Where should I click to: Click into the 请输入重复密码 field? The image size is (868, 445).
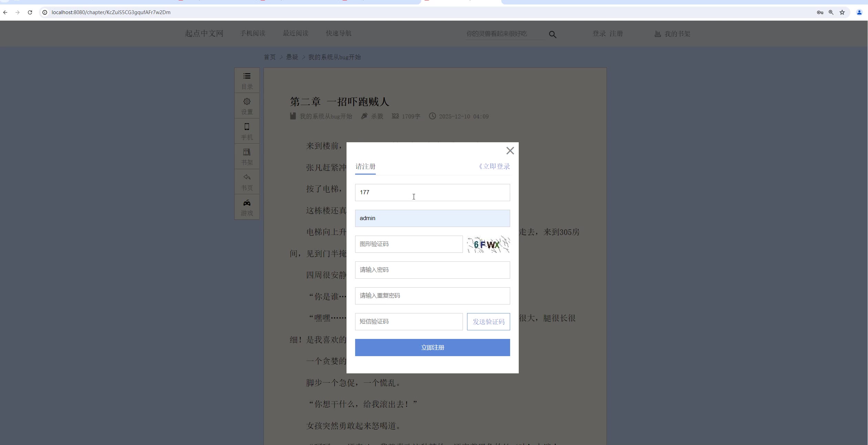pyautogui.click(x=432, y=296)
